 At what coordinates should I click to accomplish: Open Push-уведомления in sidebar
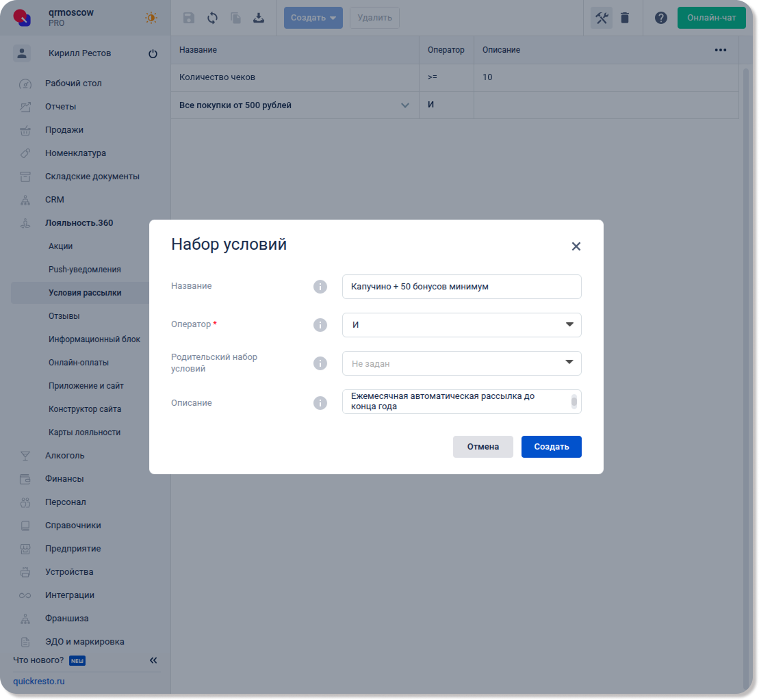click(x=84, y=270)
